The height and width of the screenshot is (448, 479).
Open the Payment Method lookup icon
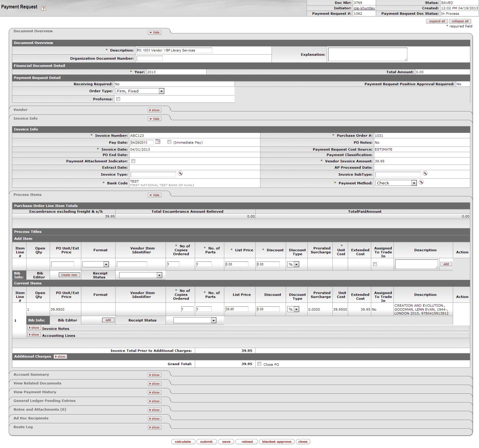[421, 182]
